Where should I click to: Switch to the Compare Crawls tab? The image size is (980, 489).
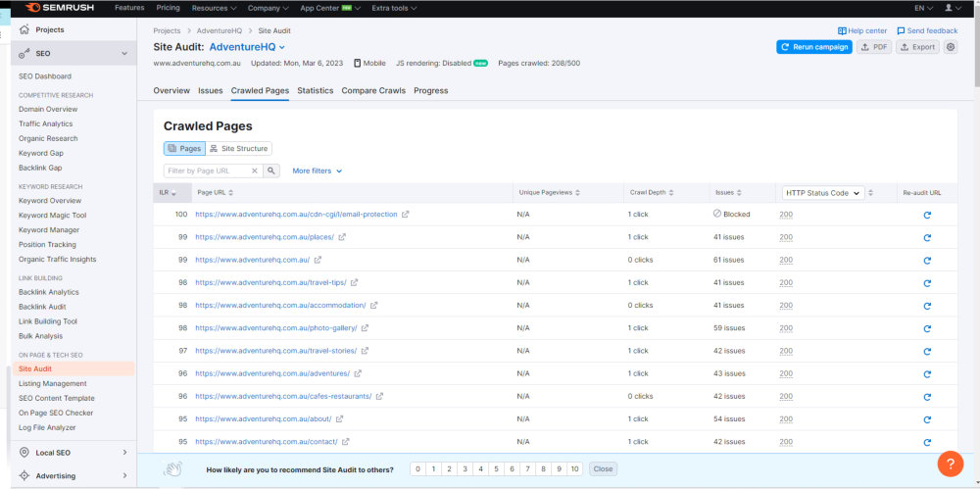click(x=373, y=91)
